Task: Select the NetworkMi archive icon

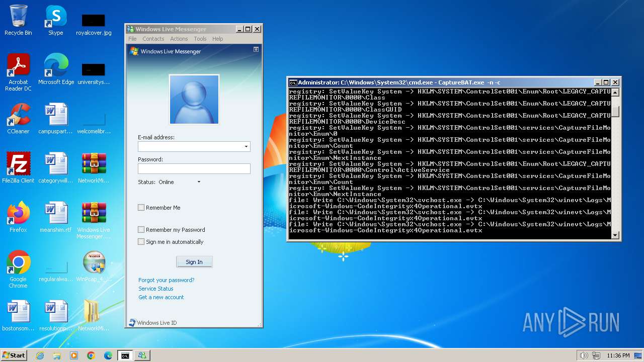Action: (x=94, y=168)
